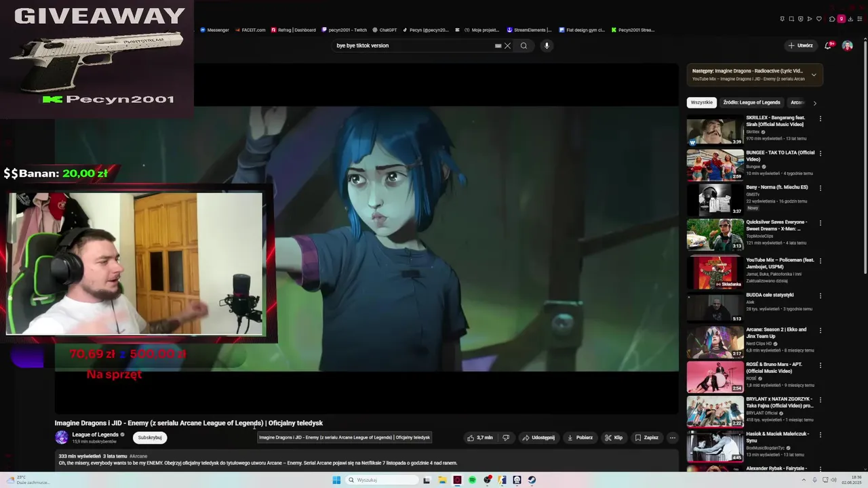The height and width of the screenshot is (488, 868).
Task: Open the weather widget on the taskbar
Action: tap(28, 480)
